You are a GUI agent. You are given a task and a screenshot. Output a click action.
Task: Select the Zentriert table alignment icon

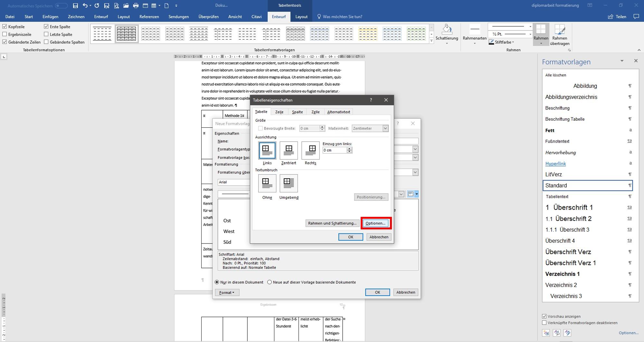[x=289, y=150]
